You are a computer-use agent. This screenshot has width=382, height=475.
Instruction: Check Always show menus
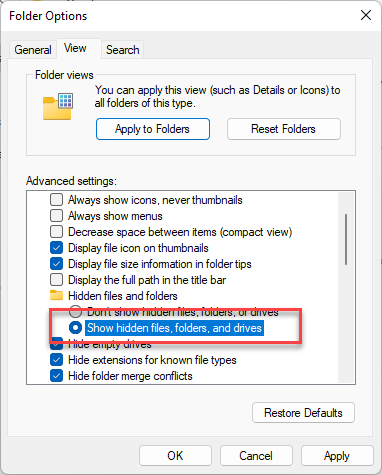coord(56,216)
